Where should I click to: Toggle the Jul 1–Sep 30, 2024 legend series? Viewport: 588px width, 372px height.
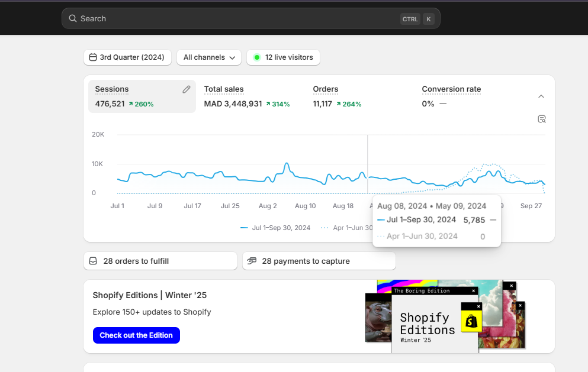tap(275, 228)
